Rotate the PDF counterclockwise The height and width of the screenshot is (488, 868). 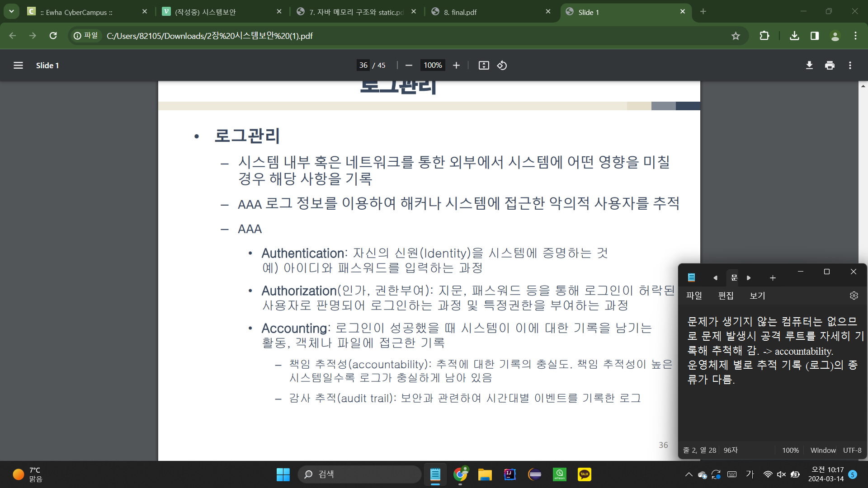coord(502,66)
